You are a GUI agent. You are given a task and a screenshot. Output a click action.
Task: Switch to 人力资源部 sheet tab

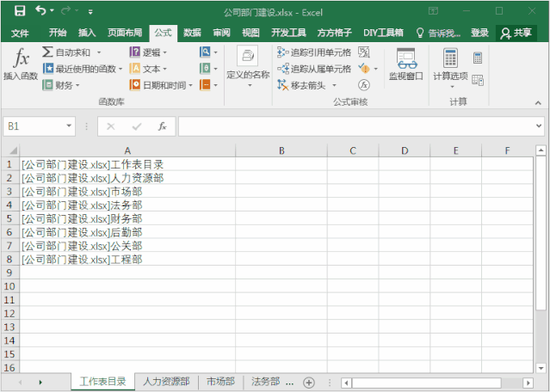166,382
